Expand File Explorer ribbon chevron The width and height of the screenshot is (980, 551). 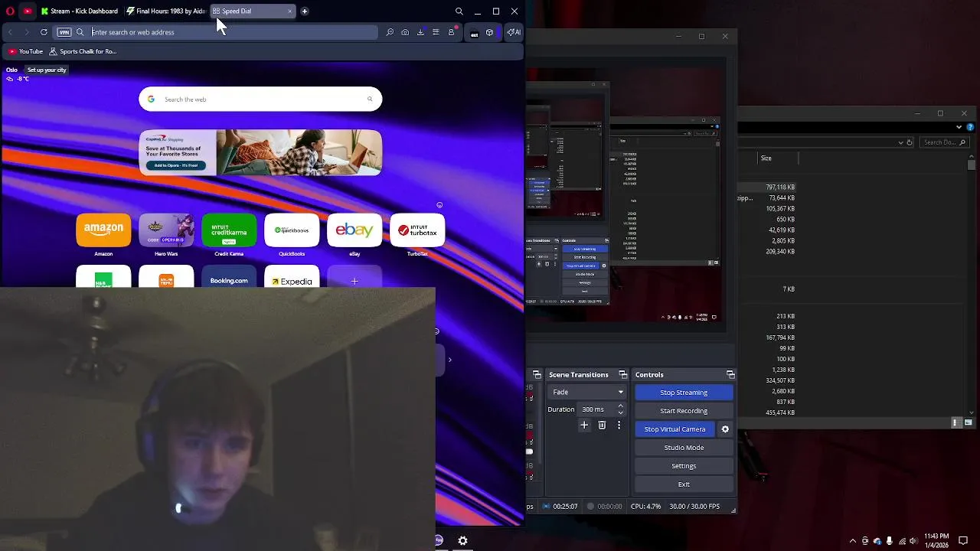point(959,126)
